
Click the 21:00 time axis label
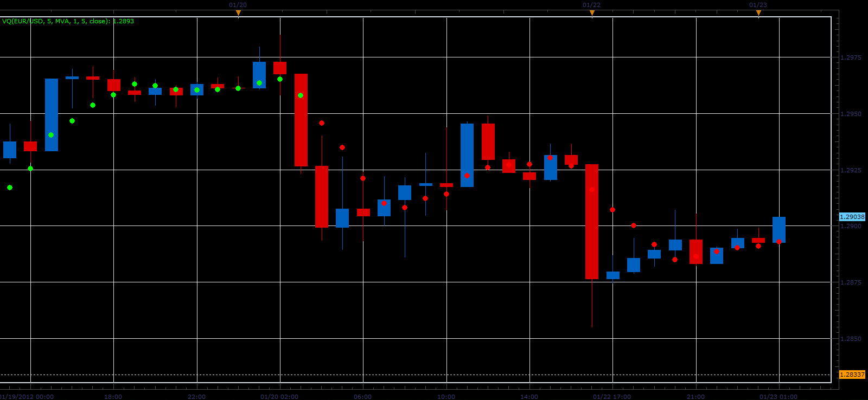695,396
